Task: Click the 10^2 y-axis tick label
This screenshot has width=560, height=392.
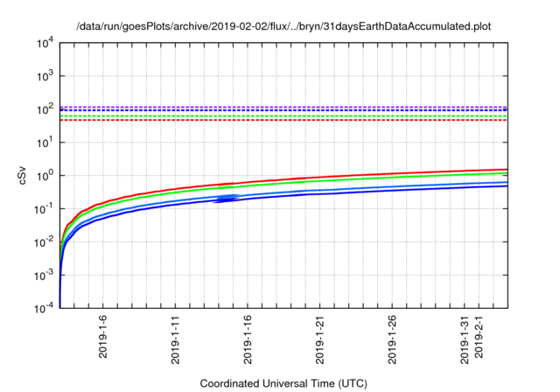Action: click(45, 108)
